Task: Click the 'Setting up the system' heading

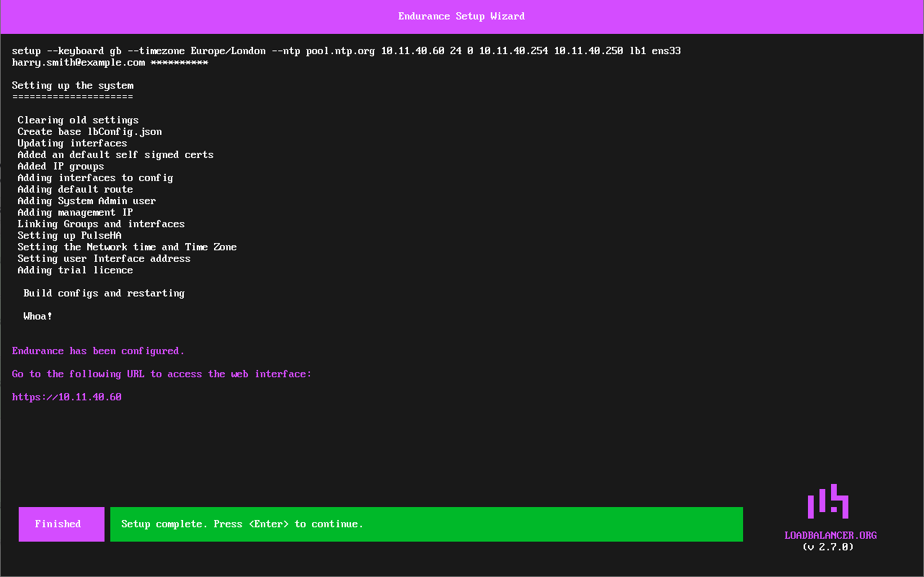Action: click(x=73, y=86)
